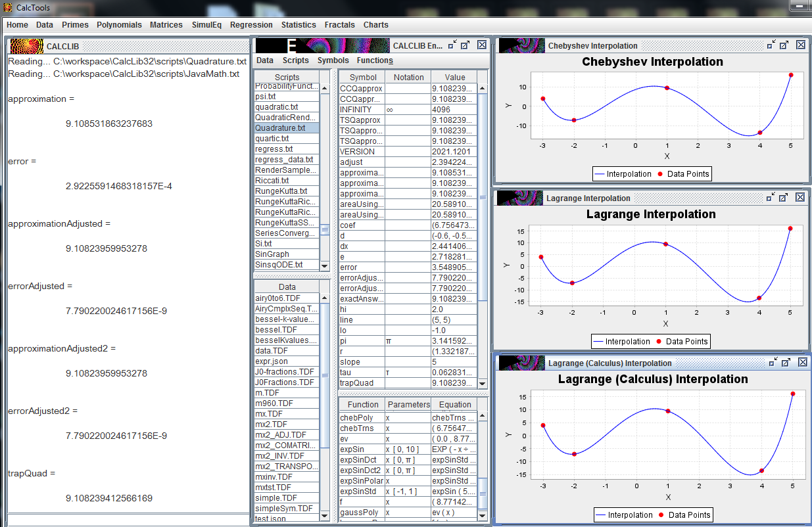Close the Lagrange (Calculus) Interpolation frame
This screenshot has width=812, height=527.
point(800,362)
